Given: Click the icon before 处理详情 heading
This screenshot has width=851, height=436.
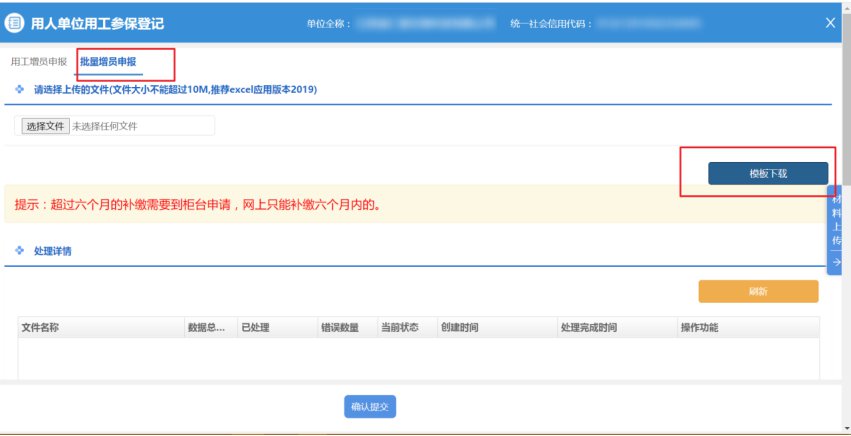Looking at the screenshot, I should tap(20, 251).
